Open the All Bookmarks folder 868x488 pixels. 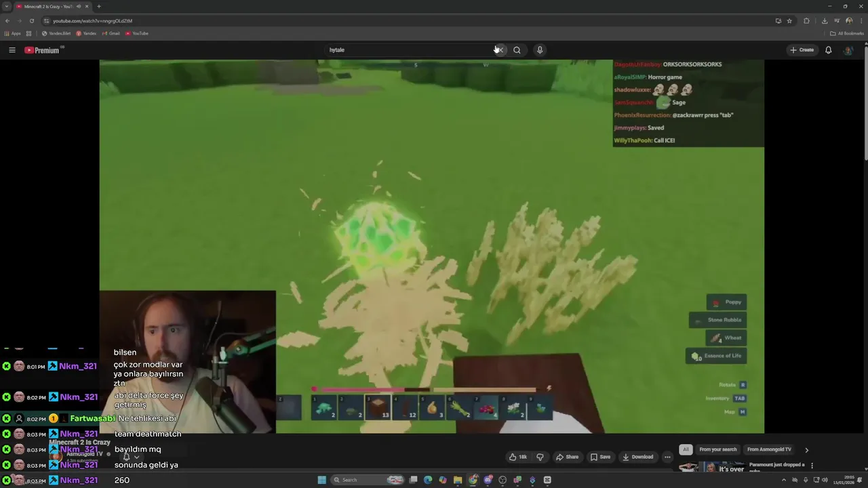tap(847, 33)
